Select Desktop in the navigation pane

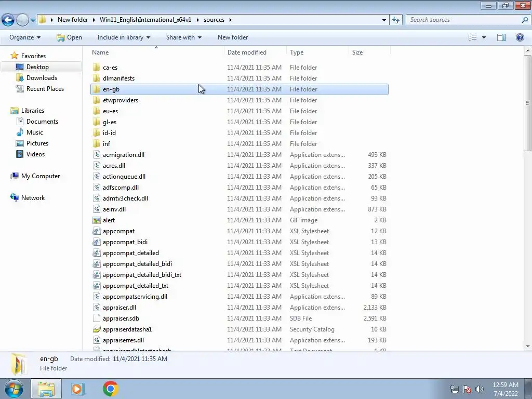click(37, 67)
